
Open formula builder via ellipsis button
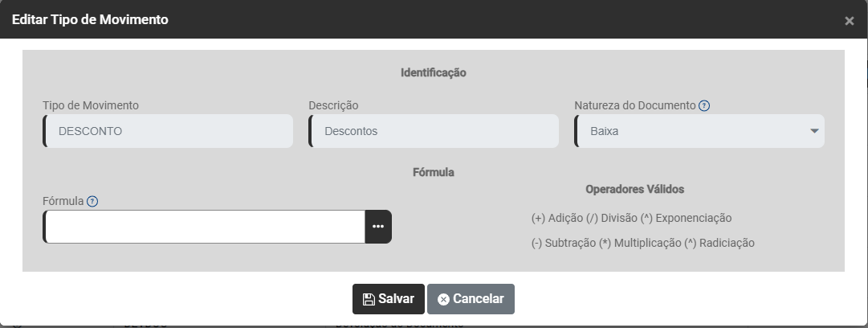pyautogui.click(x=378, y=227)
